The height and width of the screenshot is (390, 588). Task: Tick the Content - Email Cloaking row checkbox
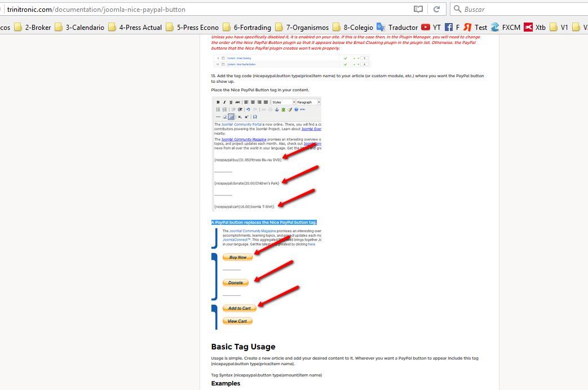[223, 58]
